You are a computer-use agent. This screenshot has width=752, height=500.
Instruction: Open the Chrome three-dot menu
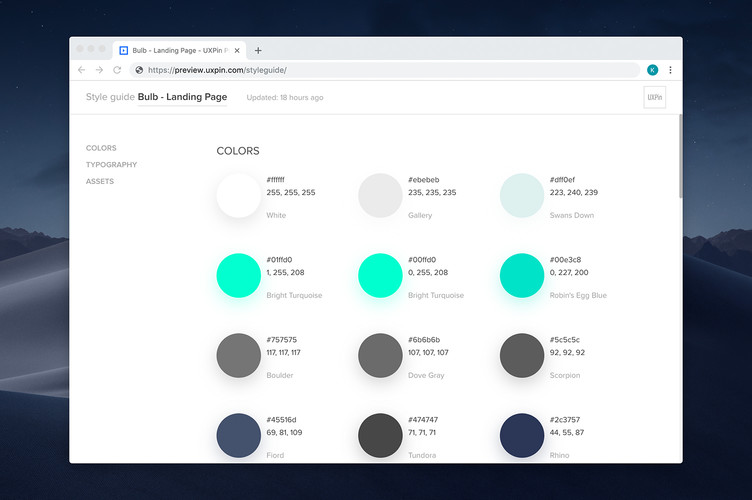[x=670, y=70]
